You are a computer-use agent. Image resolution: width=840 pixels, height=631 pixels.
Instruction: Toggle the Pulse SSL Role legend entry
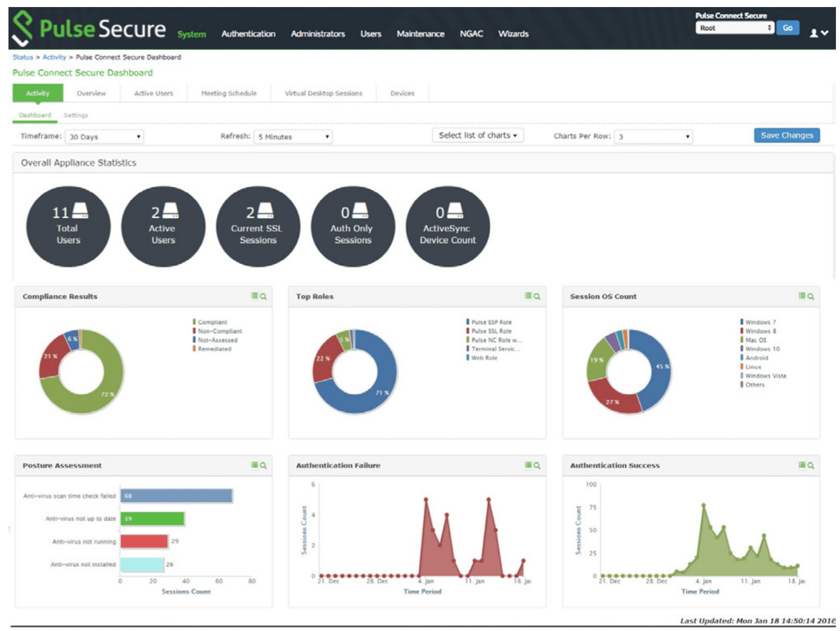(x=491, y=331)
